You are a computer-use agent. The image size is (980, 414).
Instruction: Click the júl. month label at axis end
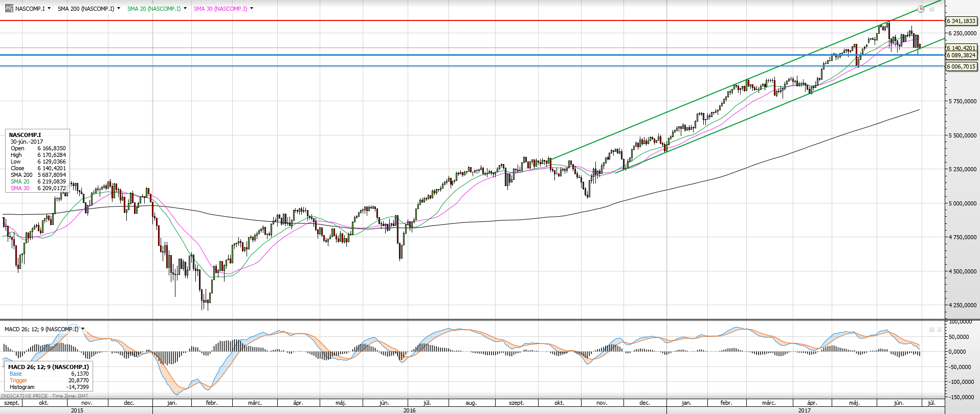click(x=932, y=403)
